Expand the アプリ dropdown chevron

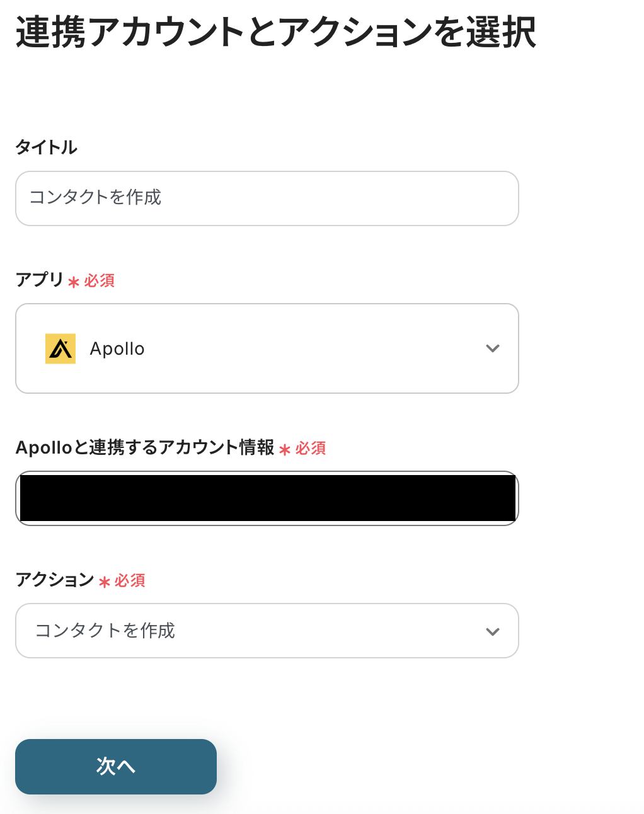click(493, 348)
